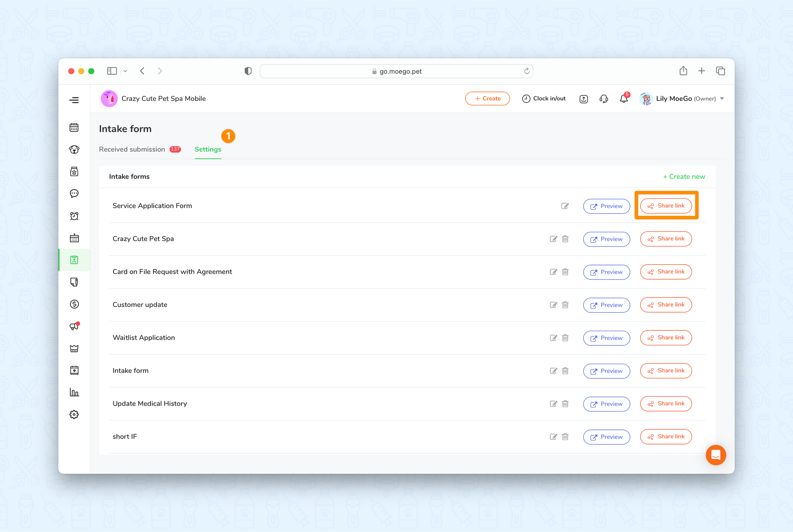Image resolution: width=793 pixels, height=532 pixels.
Task: Expand the Lily MoeGo account dropdown
Action: 722,99
